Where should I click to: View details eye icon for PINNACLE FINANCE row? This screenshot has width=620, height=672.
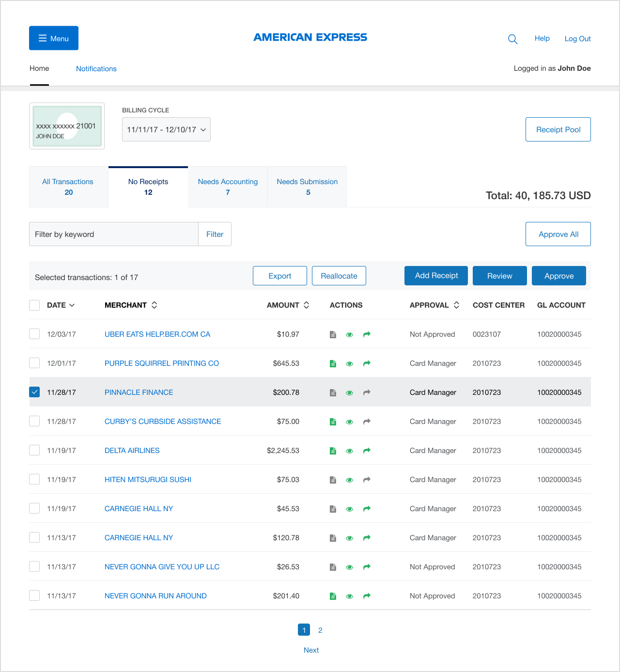click(x=349, y=393)
